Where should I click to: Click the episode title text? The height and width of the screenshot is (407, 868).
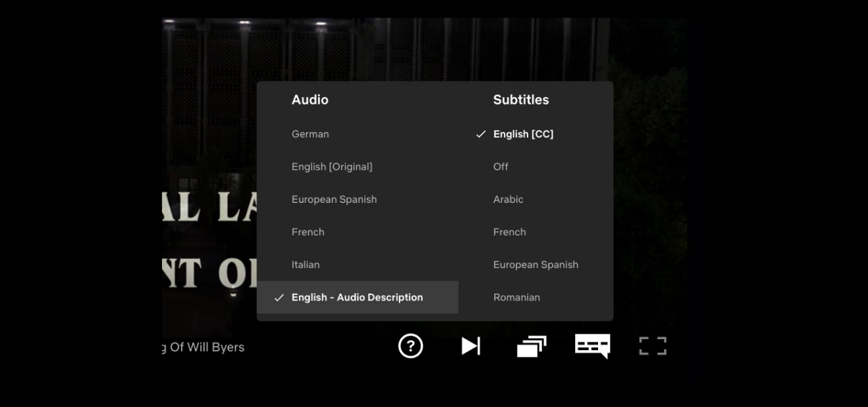(203, 347)
